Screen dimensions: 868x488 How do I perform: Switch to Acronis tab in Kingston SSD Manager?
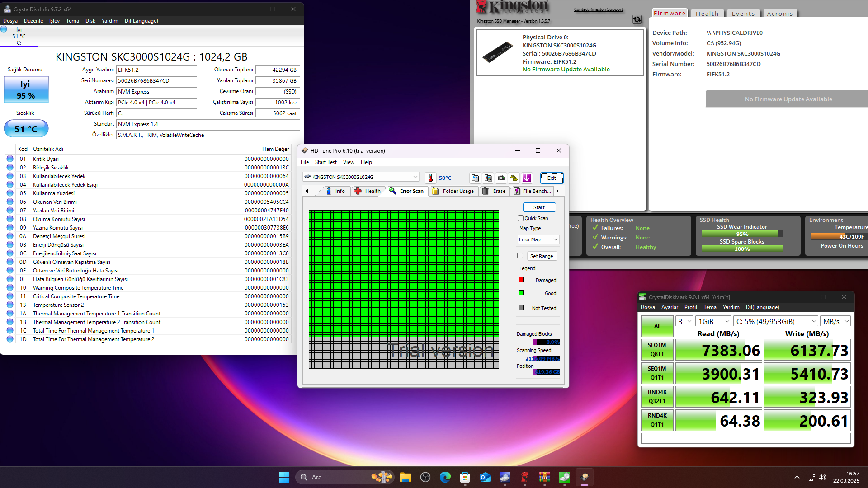[x=780, y=14]
